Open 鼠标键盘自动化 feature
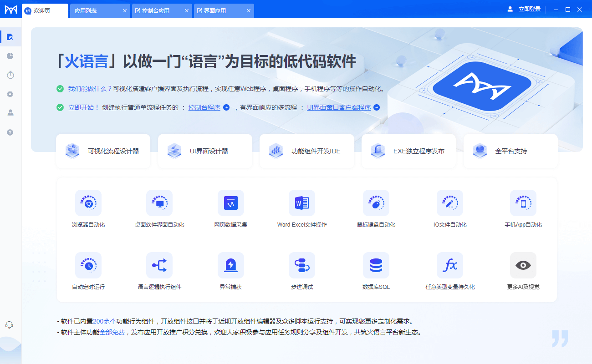The image size is (592, 364). [x=376, y=203]
